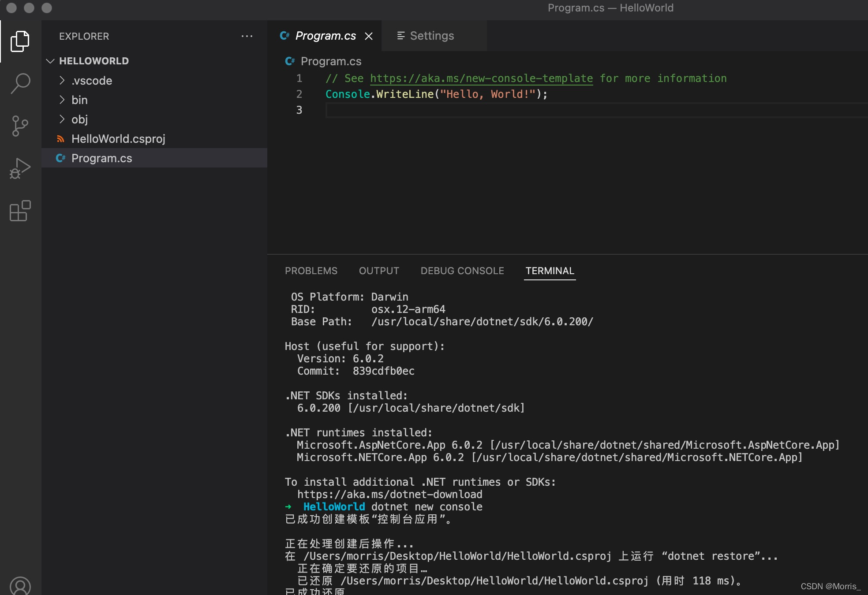
Task: Select Program.cs in the explorer tree
Action: coord(154,158)
